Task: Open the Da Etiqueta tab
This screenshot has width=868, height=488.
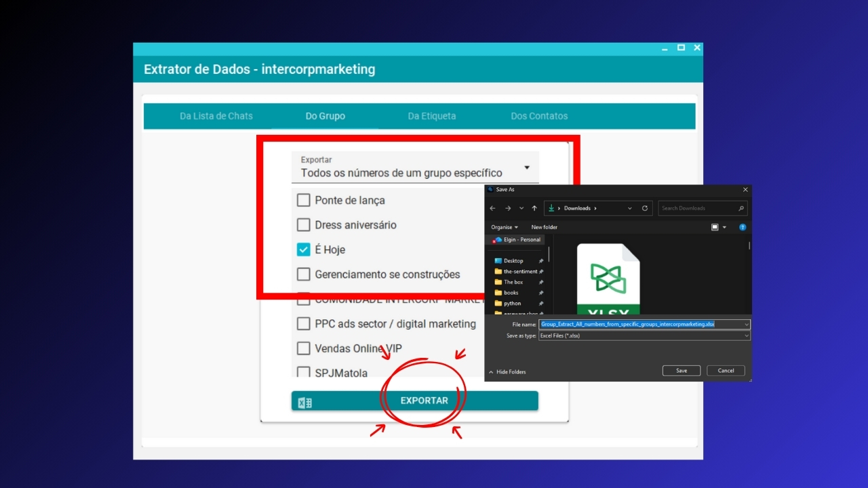Action: pyautogui.click(x=432, y=116)
